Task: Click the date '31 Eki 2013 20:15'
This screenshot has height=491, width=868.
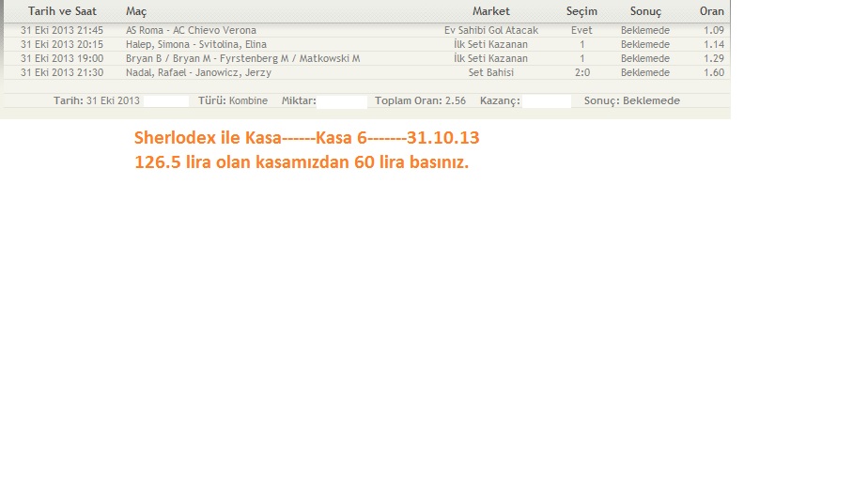Action: click(62, 44)
